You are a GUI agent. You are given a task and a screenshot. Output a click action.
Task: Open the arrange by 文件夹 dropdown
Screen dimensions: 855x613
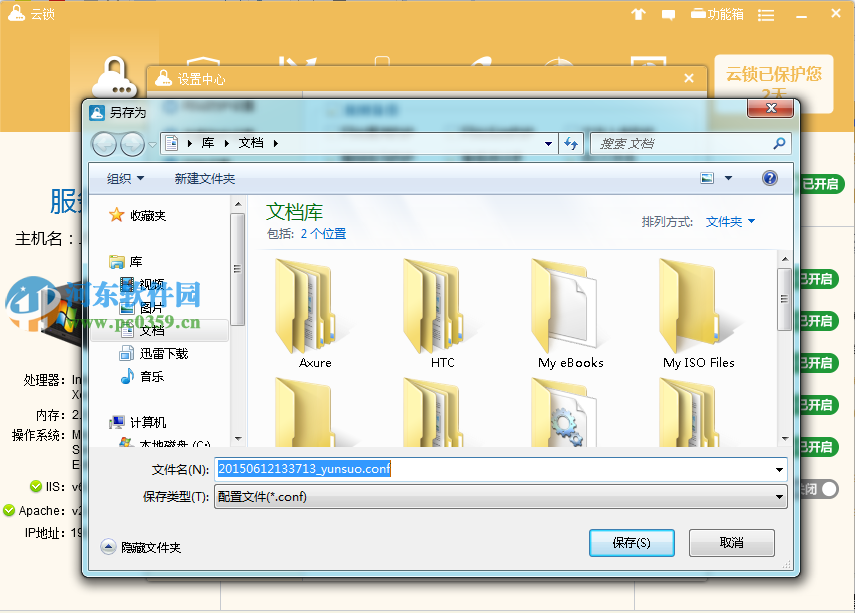(x=730, y=221)
